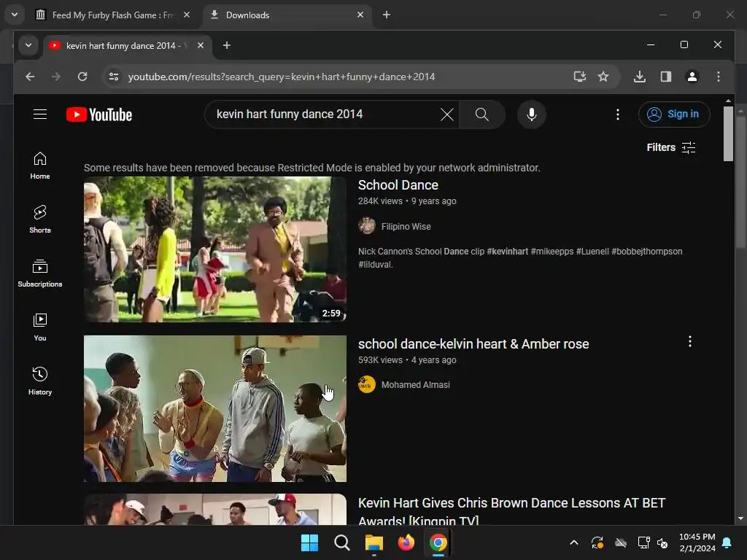Play the School Dance video thumbnail
747x560 pixels.
tap(215, 249)
